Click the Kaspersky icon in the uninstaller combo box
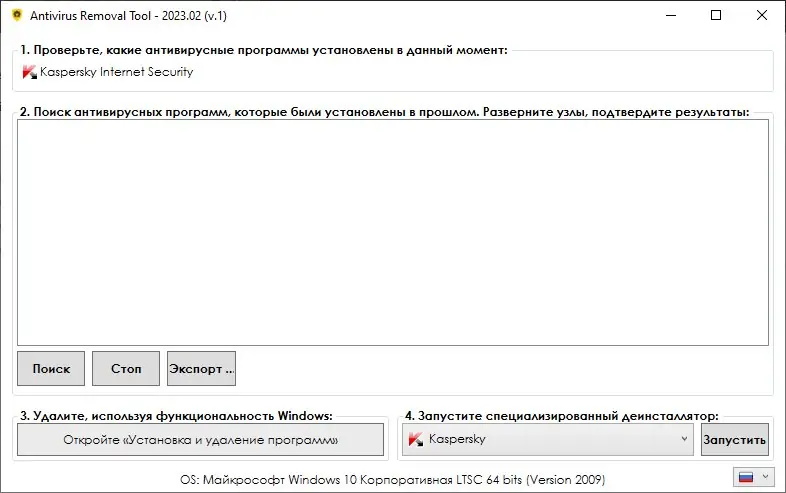The height and width of the screenshot is (493, 786). click(416, 439)
